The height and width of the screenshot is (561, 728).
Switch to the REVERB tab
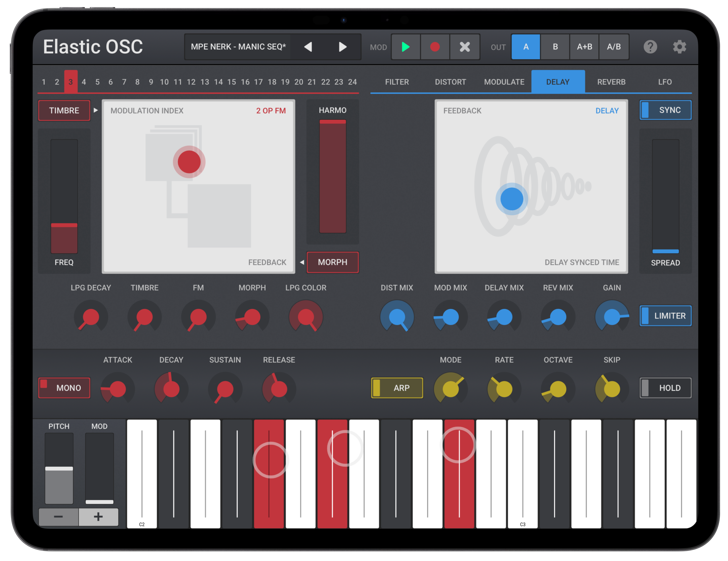click(611, 82)
